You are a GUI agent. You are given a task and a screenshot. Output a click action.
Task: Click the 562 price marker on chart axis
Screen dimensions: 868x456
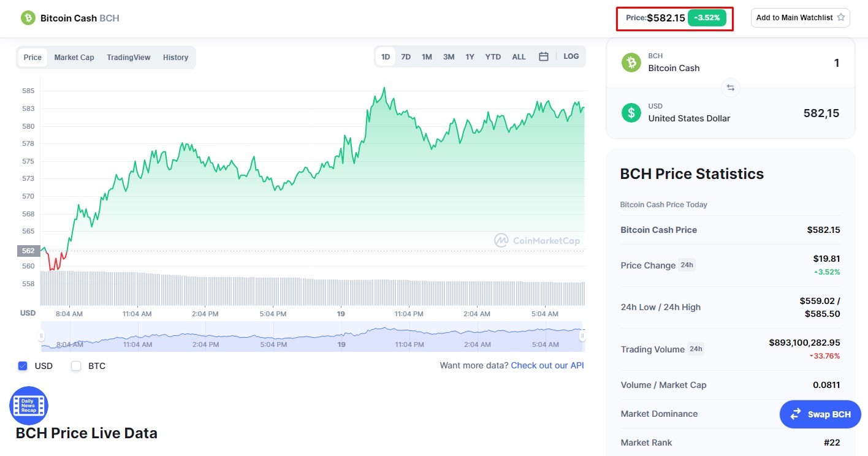(x=28, y=251)
